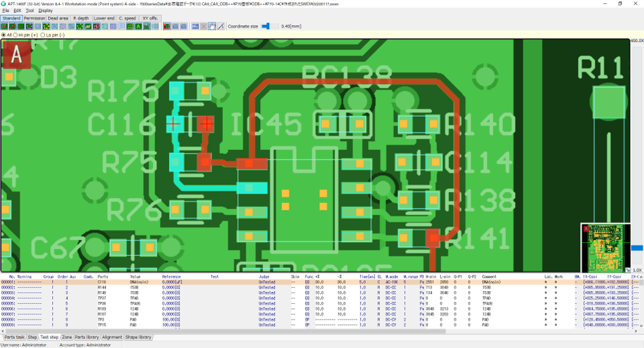The width and height of the screenshot is (644, 348).
Task: Switch to the XY offs. tab
Action: 150,18
